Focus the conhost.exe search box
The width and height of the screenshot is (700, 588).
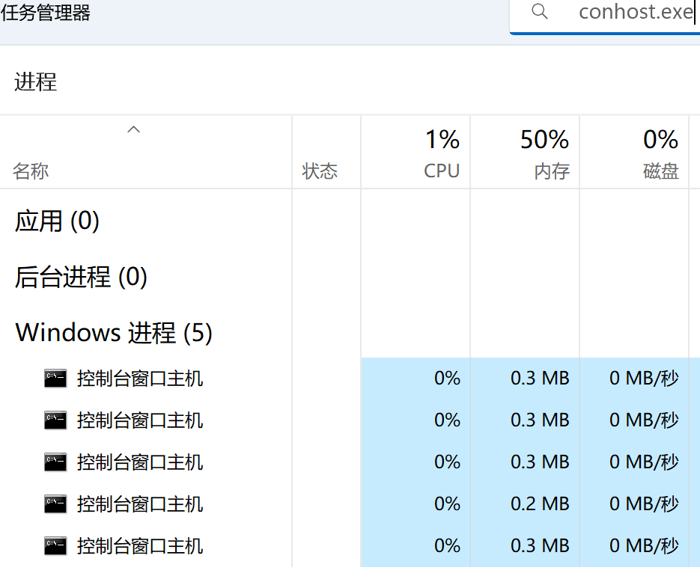click(604, 16)
